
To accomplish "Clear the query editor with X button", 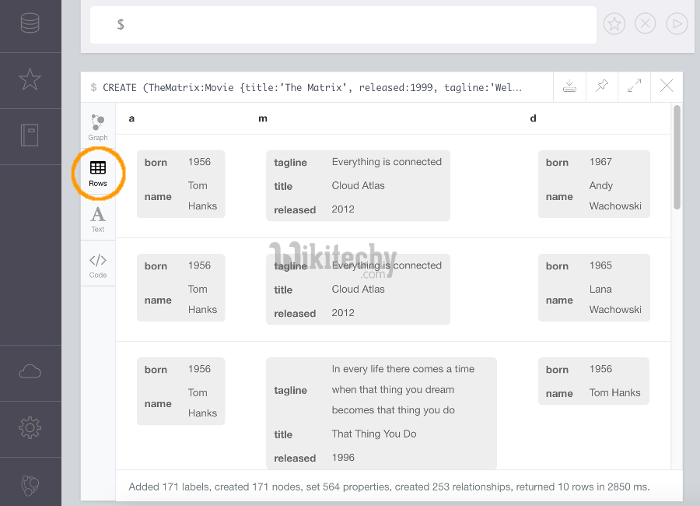I will (x=646, y=24).
